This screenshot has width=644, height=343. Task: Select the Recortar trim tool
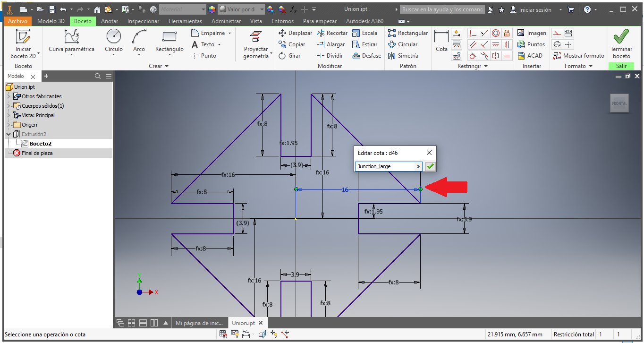click(332, 33)
